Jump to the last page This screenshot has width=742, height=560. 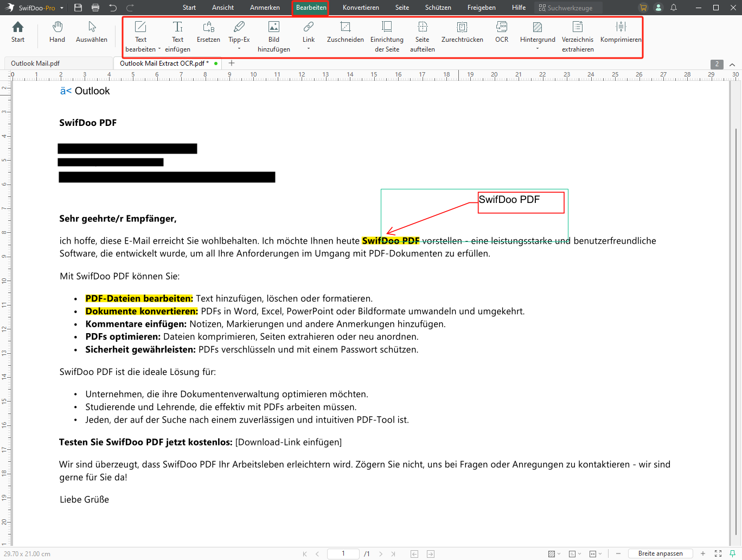pos(393,553)
